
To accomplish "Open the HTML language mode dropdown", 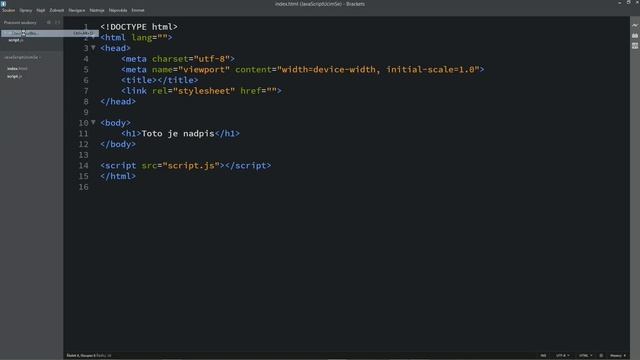I will tap(585, 356).
